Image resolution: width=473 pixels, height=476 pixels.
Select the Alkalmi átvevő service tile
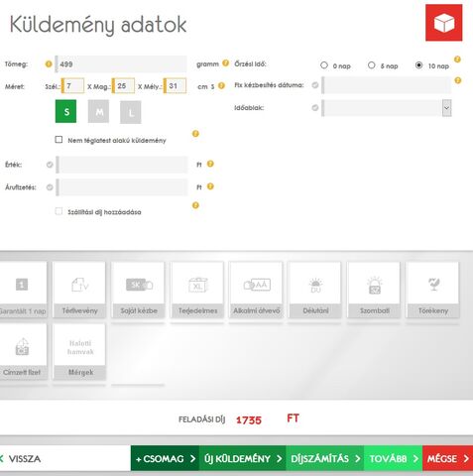coord(256,290)
